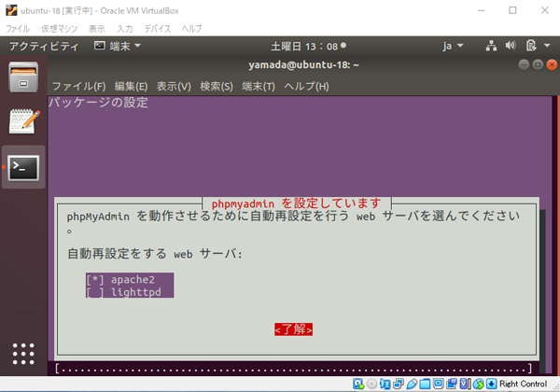Click VirtualBox hard disk activity indicator
Viewport: 560px width, 392px height.
[x=358, y=384]
